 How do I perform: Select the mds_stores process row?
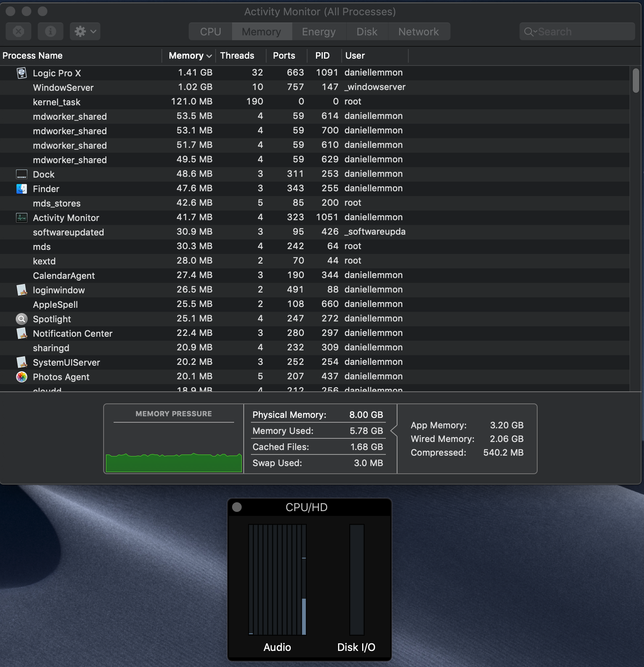point(315,203)
